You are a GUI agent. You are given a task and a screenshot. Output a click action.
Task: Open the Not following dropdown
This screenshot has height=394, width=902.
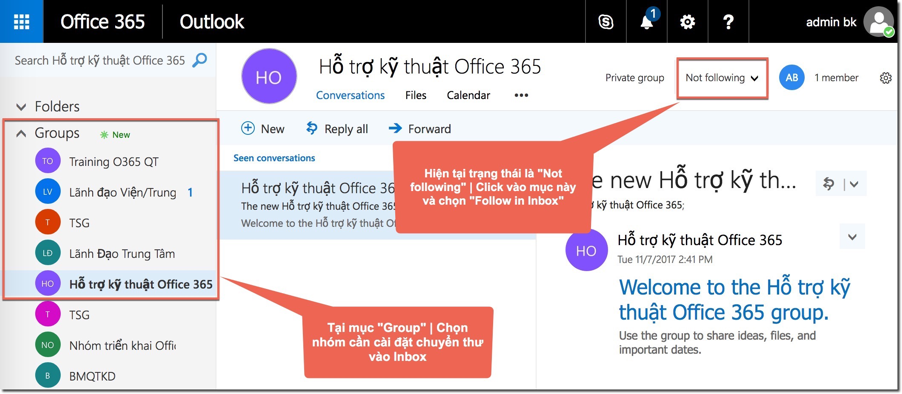[723, 78]
